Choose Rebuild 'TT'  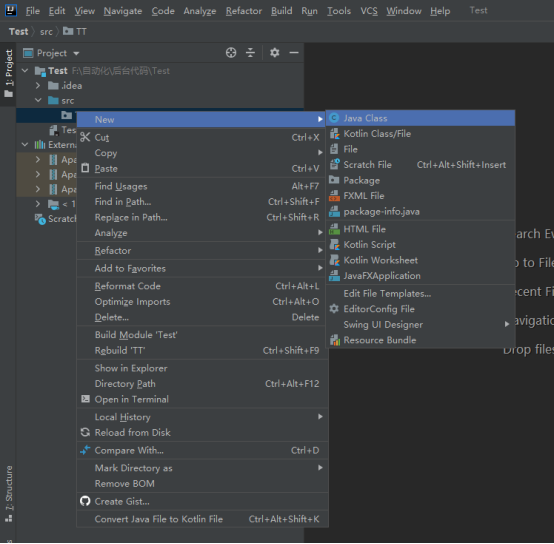202,350
